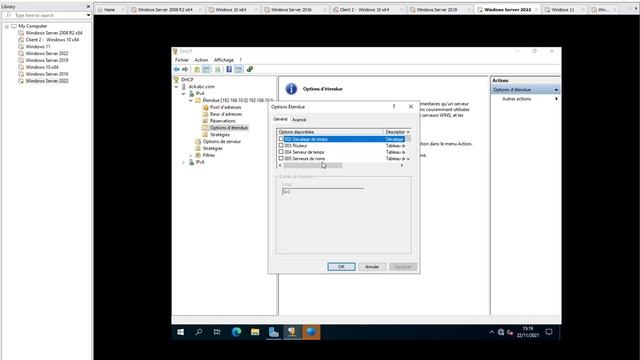Image resolution: width=640 pixels, height=360 pixels.
Task: Check the 005 Serveurs de noms option
Action: [x=281, y=158]
